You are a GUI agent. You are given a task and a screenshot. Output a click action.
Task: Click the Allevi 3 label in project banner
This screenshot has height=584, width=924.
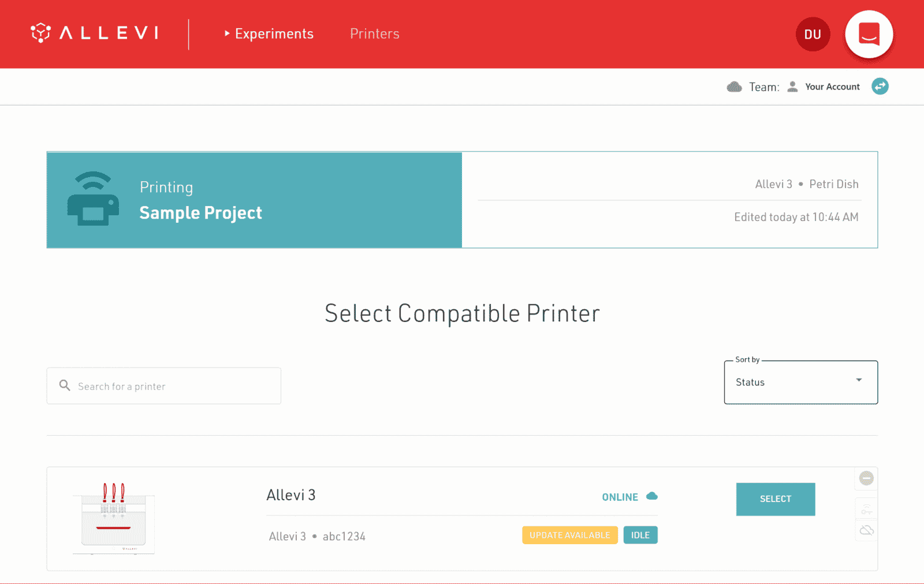click(774, 184)
